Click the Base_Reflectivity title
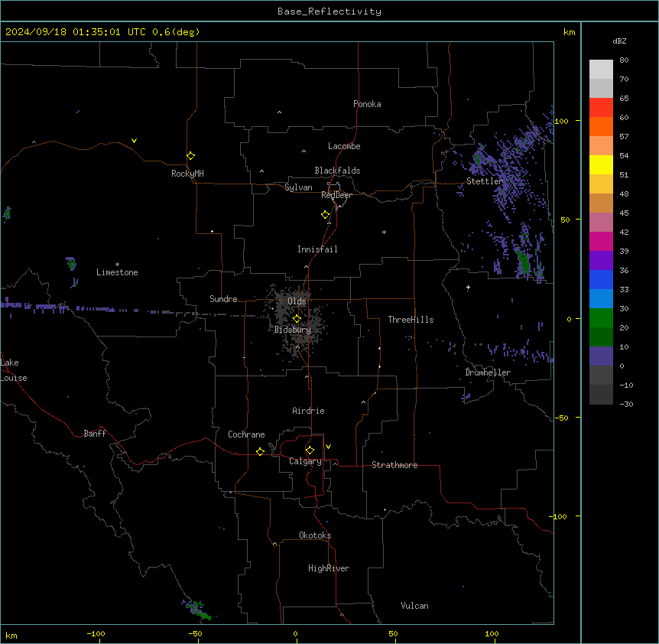The height and width of the screenshot is (644, 659). coord(329,11)
